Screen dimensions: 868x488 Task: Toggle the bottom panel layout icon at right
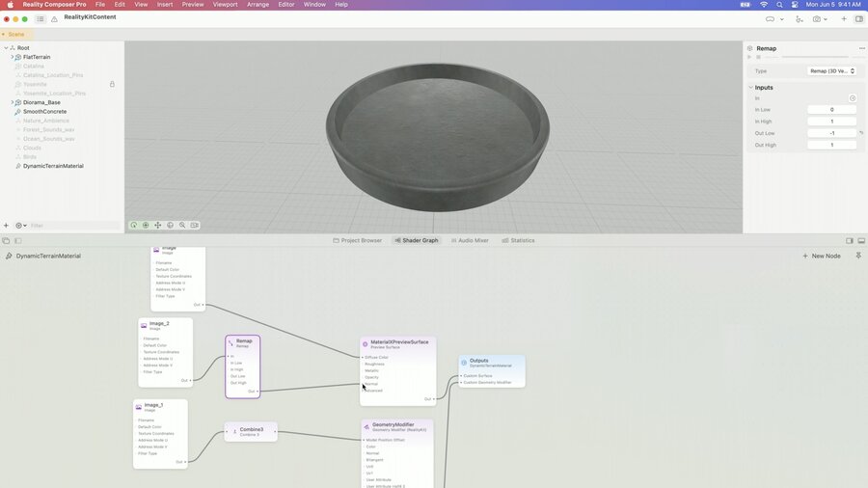point(861,241)
